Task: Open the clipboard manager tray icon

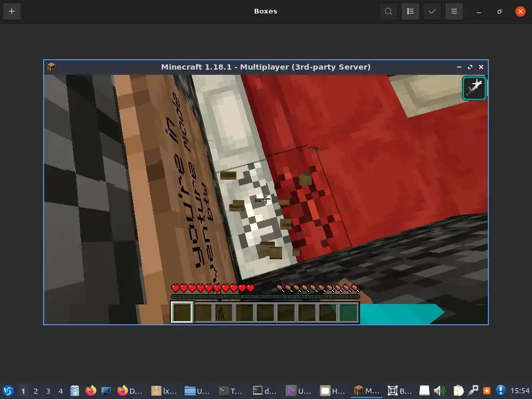Action: (x=458, y=391)
